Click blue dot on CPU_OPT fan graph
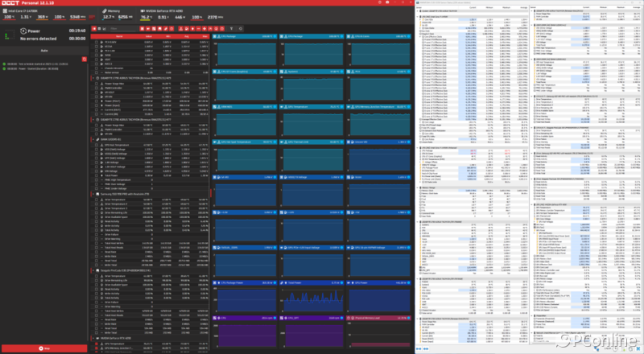Image resolution: width=644 pixels, height=354 pixels. [341, 318]
